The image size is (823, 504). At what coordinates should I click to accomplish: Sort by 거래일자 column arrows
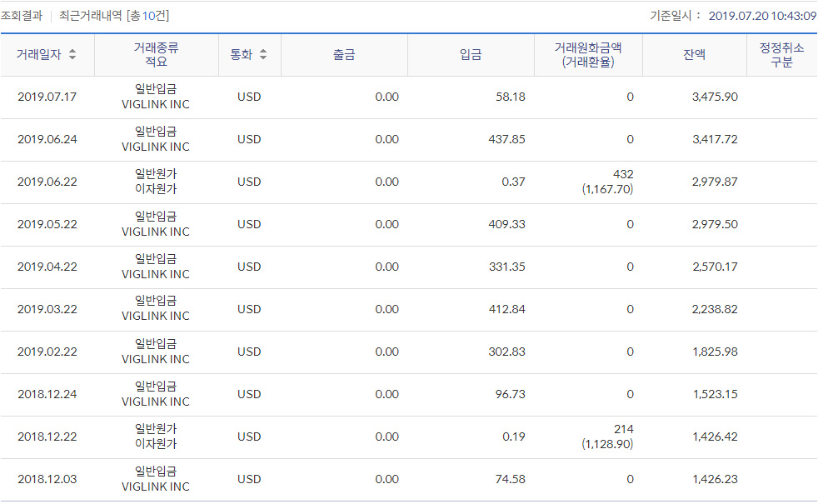(x=72, y=54)
